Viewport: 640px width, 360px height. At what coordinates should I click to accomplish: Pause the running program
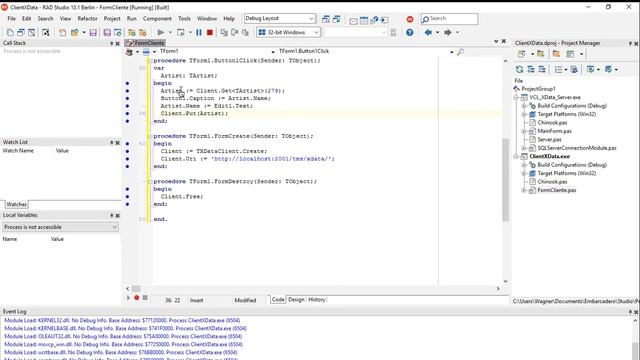pyautogui.click(x=199, y=32)
